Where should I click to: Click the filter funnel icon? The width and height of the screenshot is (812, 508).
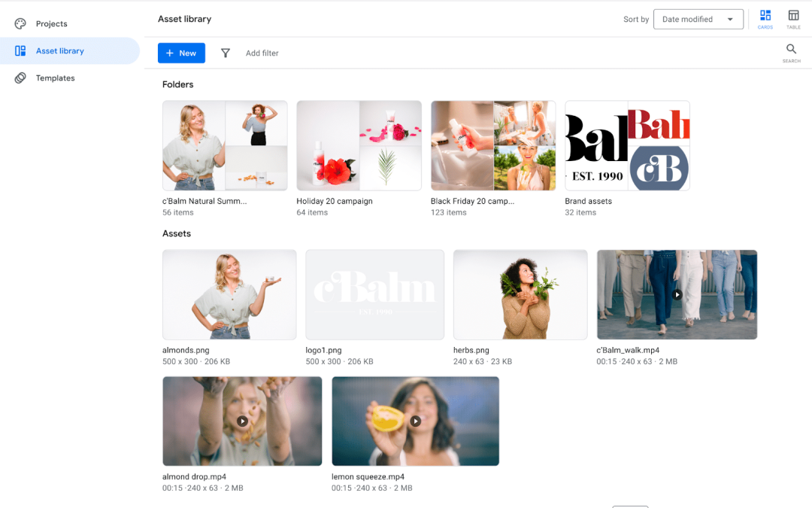225,53
